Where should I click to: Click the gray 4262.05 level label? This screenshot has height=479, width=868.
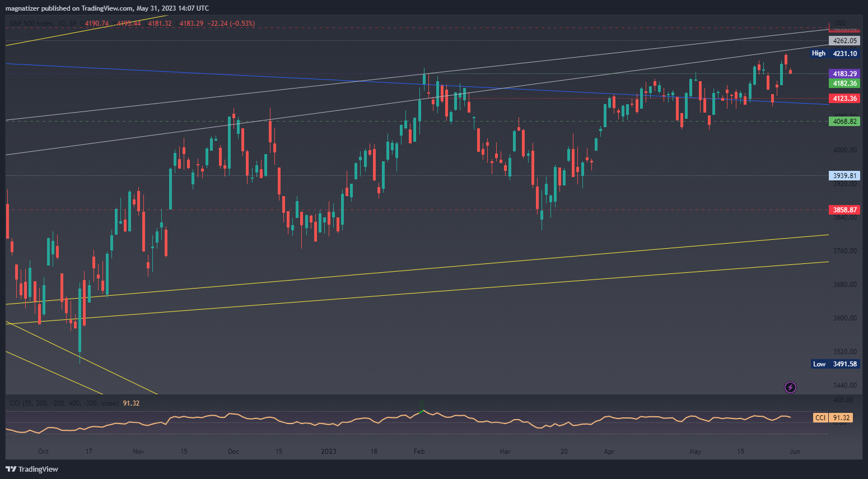[844, 41]
